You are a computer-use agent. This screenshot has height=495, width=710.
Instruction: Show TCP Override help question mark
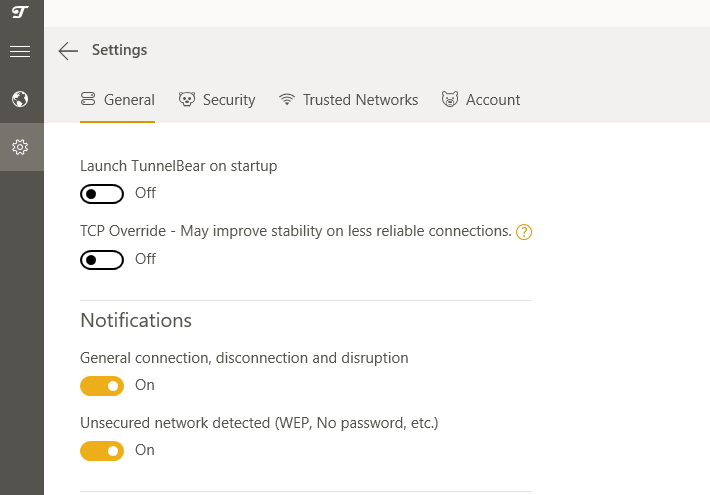coord(524,232)
